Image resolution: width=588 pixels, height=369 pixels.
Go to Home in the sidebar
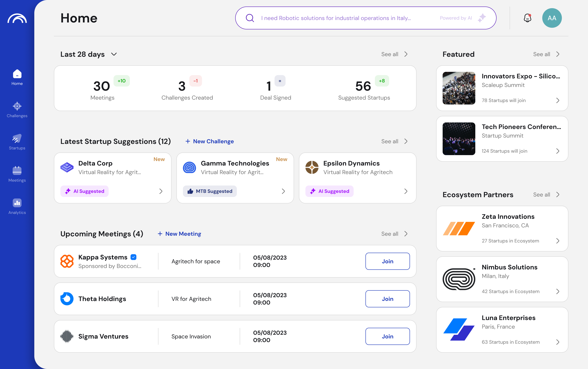click(x=17, y=78)
